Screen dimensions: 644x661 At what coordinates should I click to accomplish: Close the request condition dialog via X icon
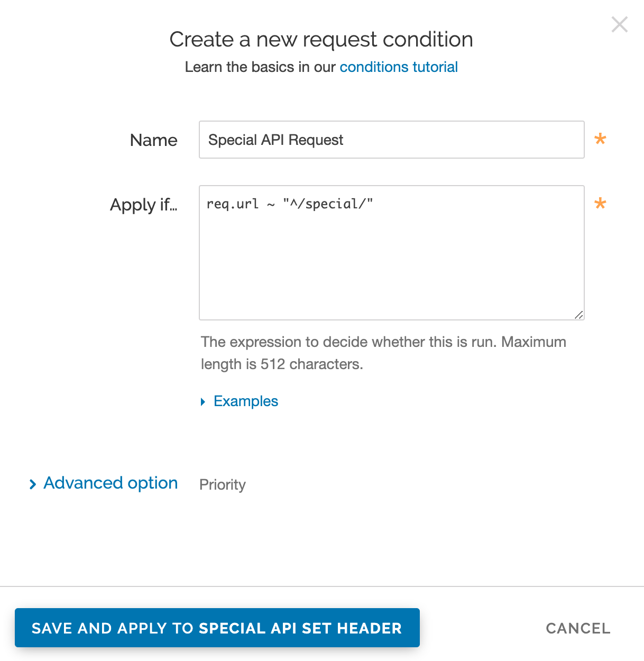[619, 24]
